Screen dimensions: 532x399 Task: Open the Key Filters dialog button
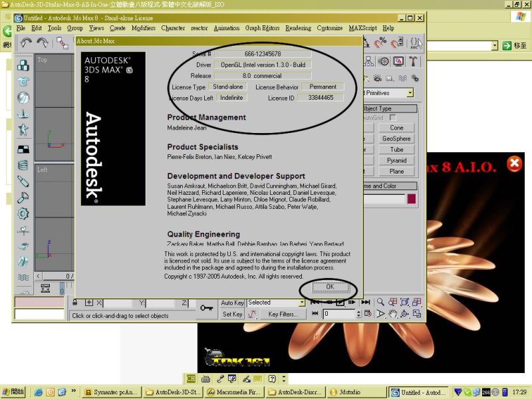pyautogui.click(x=283, y=314)
